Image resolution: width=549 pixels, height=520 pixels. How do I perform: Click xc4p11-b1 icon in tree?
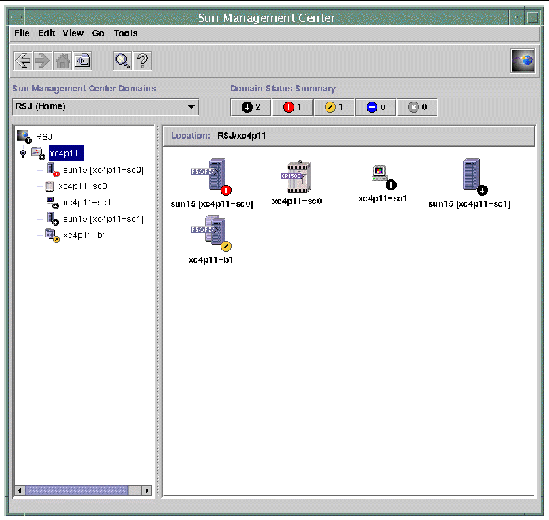click(52, 235)
